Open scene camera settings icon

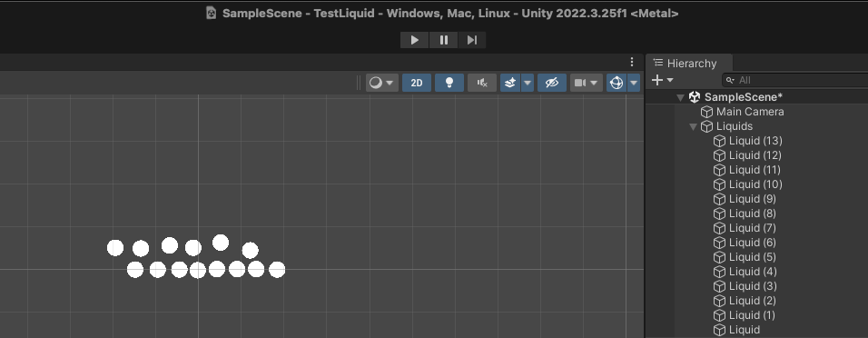pos(579,83)
